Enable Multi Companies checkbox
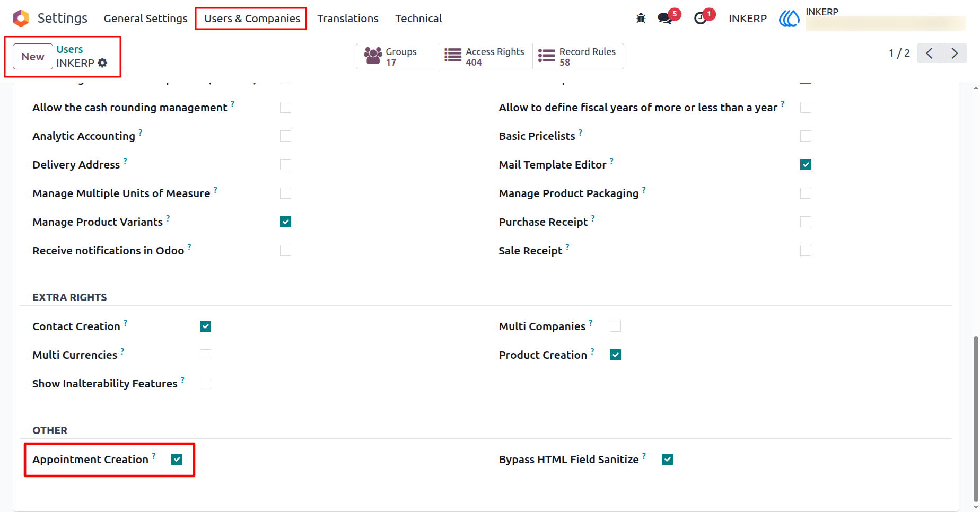The width and height of the screenshot is (980, 512). click(615, 326)
